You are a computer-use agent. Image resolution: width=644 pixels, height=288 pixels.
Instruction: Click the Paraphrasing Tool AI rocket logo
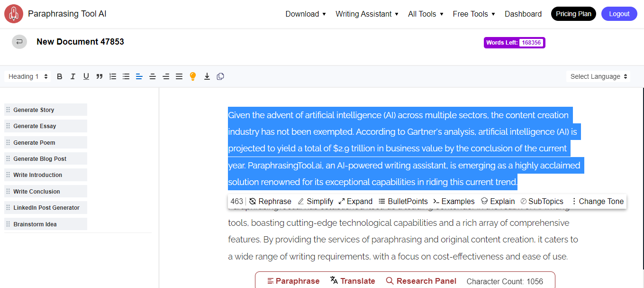14,14
